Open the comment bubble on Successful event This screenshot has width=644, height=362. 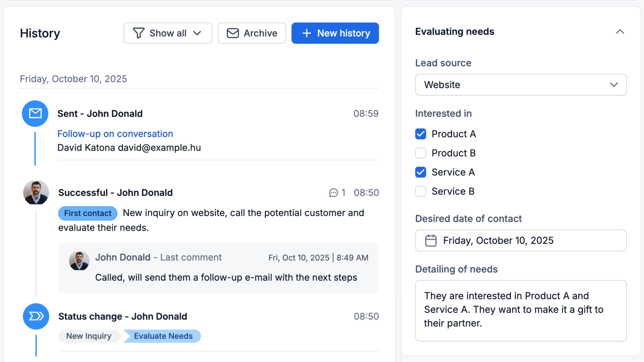(x=333, y=193)
